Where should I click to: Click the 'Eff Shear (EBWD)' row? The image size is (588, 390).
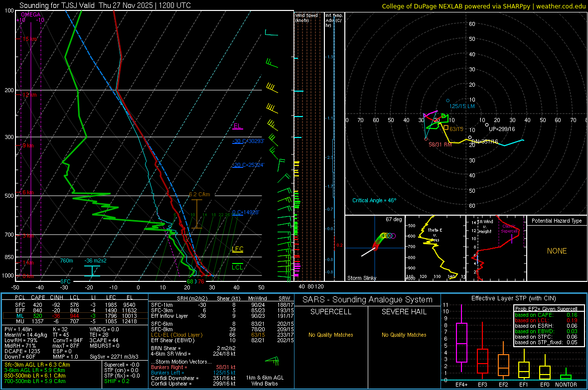(222, 340)
